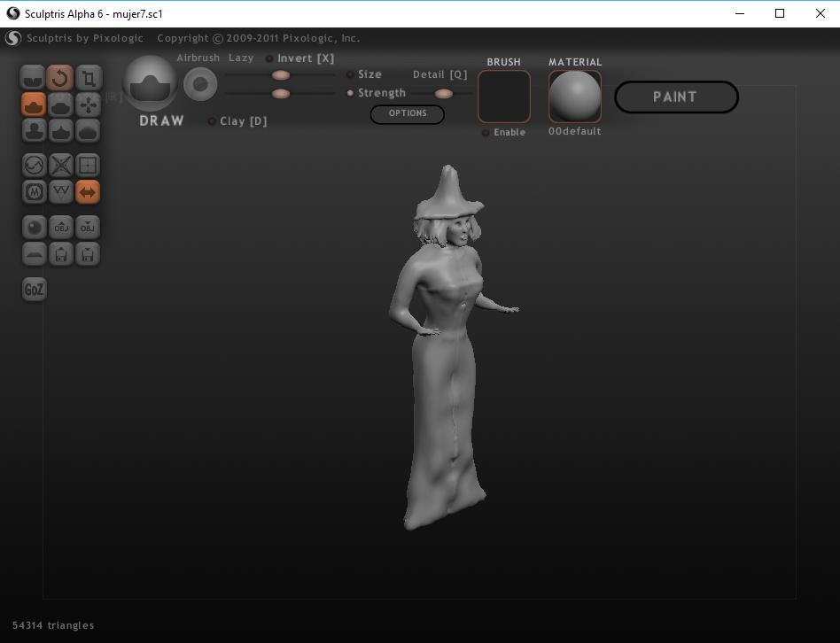Click the Subdivide all grid icon

coord(88,166)
